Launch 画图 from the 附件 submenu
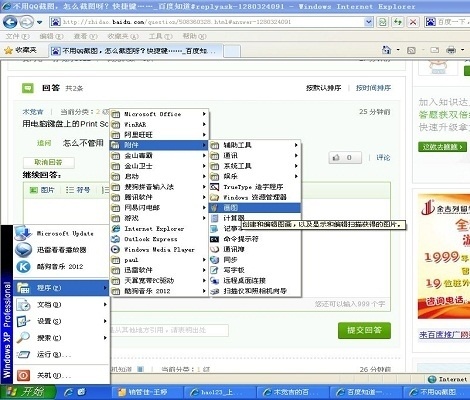The image size is (470, 400). point(255,208)
